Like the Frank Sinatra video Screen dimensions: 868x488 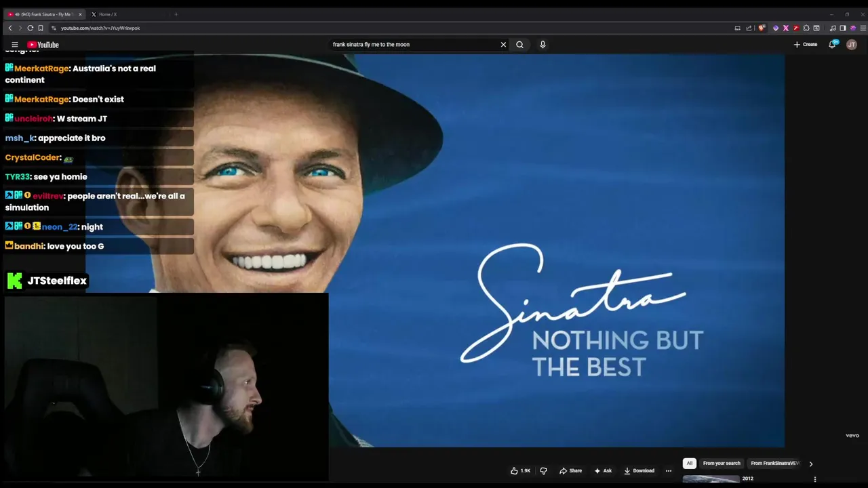click(521, 471)
